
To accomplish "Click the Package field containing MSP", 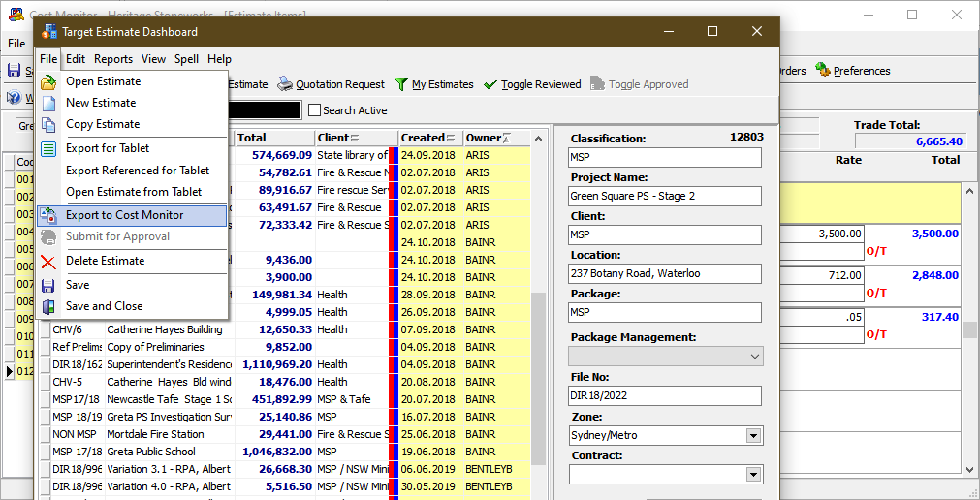I will pos(666,312).
